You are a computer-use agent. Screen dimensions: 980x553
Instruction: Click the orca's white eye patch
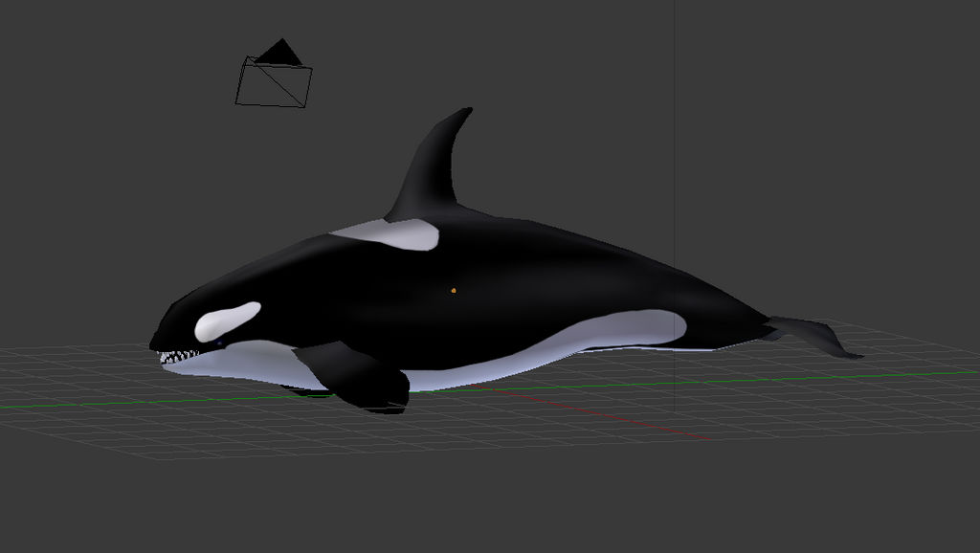click(225, 321)
